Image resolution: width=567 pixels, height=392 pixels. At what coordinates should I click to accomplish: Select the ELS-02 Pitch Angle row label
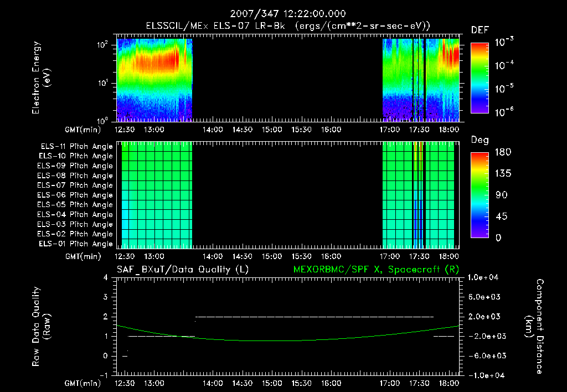pyautogui.click(x=75, y=234)
